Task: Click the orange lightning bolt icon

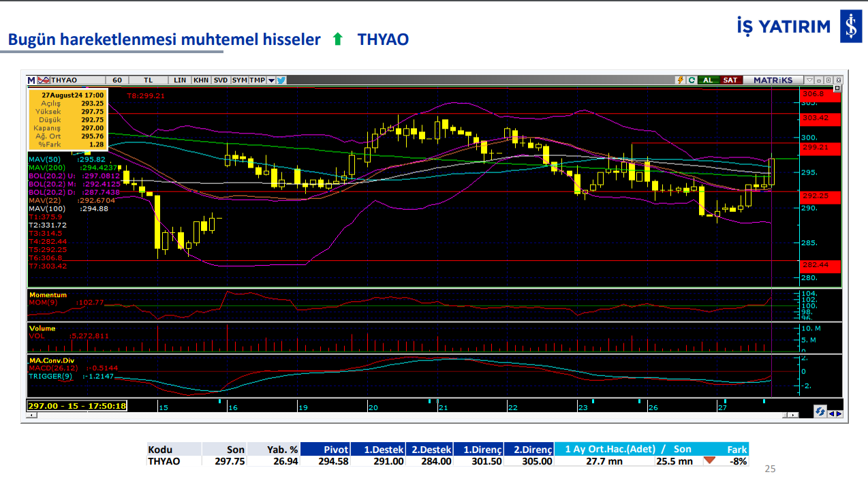Action: tap(680, 80)
